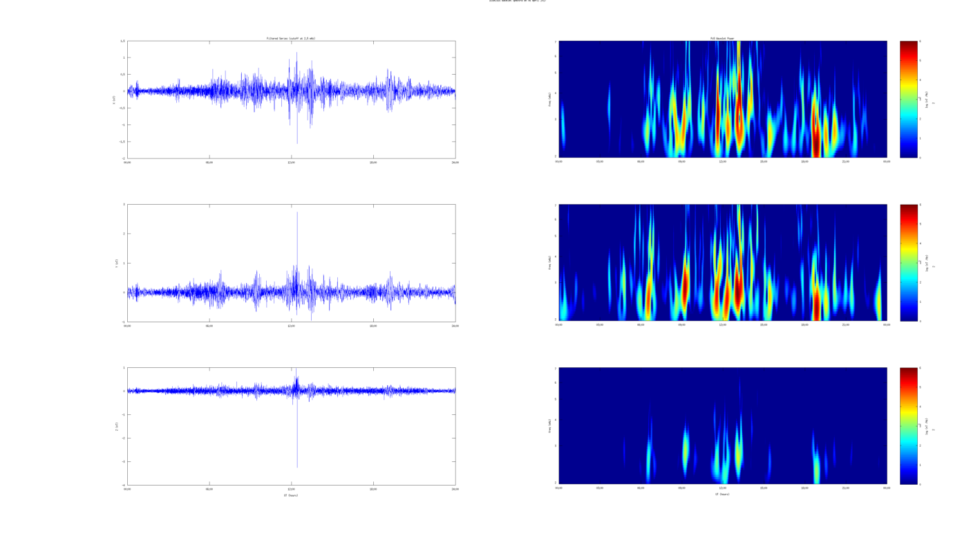Viewport: 980px width, 545px height.
Task: Click the 'Z (nT)' axis label
Action: [x=117, y=426]
